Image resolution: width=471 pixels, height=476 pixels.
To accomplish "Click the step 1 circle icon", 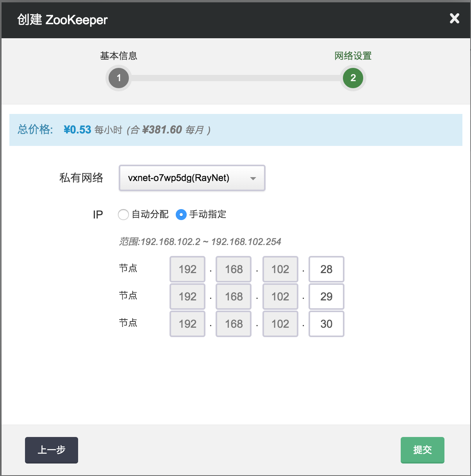I will tap(119, 78).
